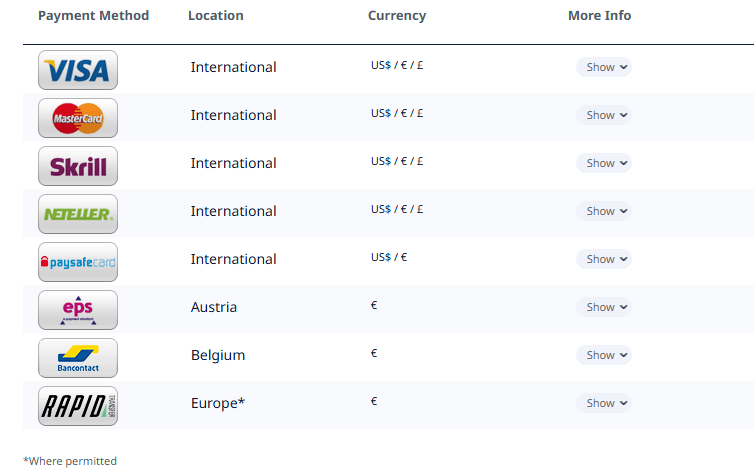Choose the Bancontact logo

(78, 358)
